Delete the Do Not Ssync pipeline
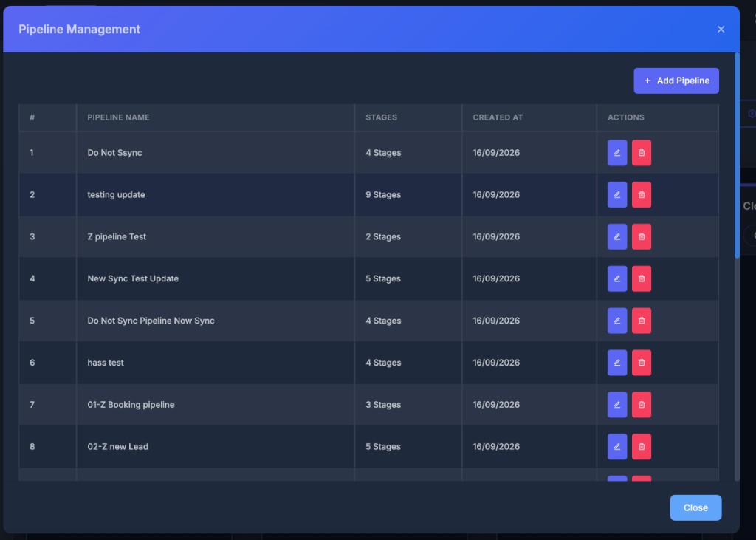The image size is (756, 540). (642, 152)
